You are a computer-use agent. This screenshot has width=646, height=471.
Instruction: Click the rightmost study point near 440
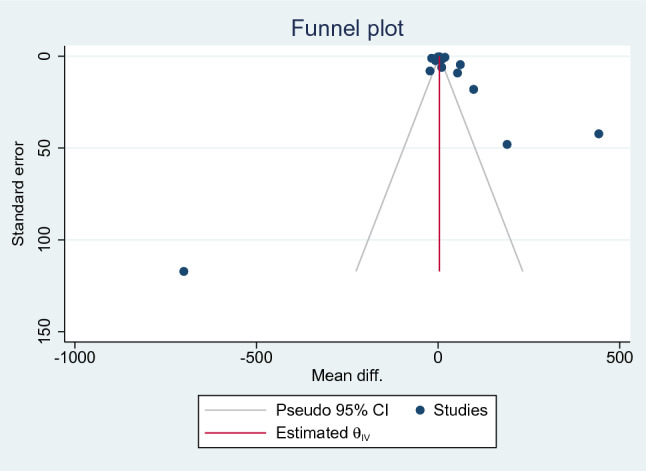(599, 134)
